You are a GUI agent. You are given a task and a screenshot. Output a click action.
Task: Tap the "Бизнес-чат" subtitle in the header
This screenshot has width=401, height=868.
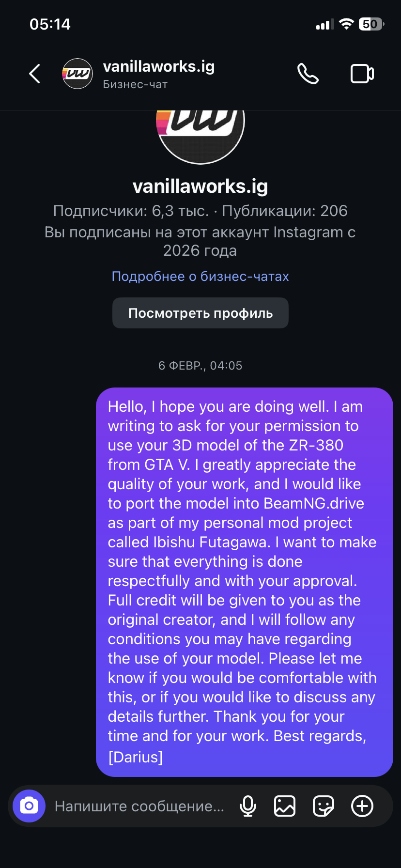point(135,84)
